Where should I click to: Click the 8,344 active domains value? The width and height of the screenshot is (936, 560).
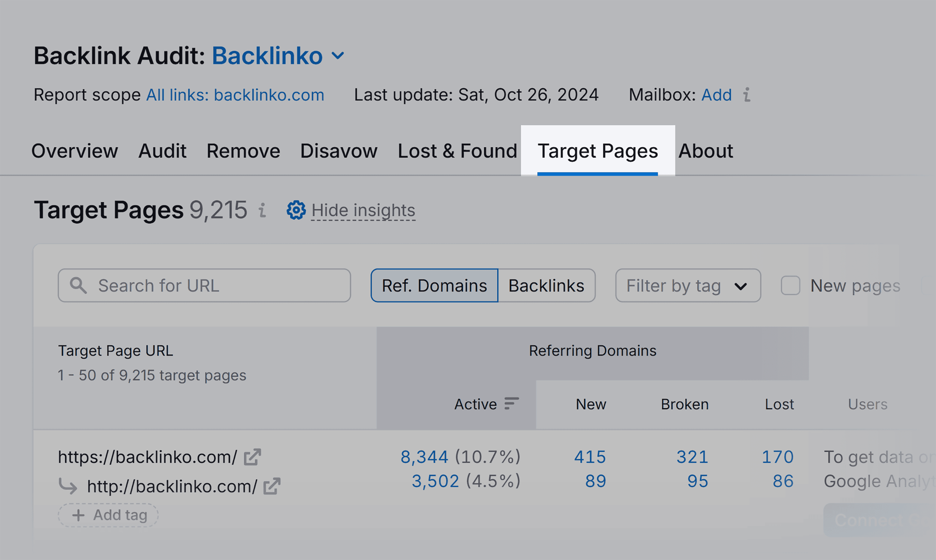point(424,457)
